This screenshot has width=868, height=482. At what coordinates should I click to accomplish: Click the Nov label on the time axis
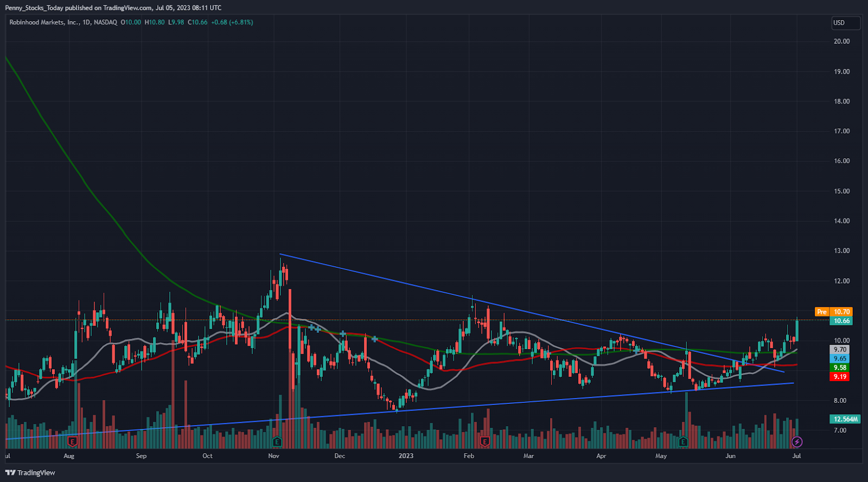[x=273, y=456]
